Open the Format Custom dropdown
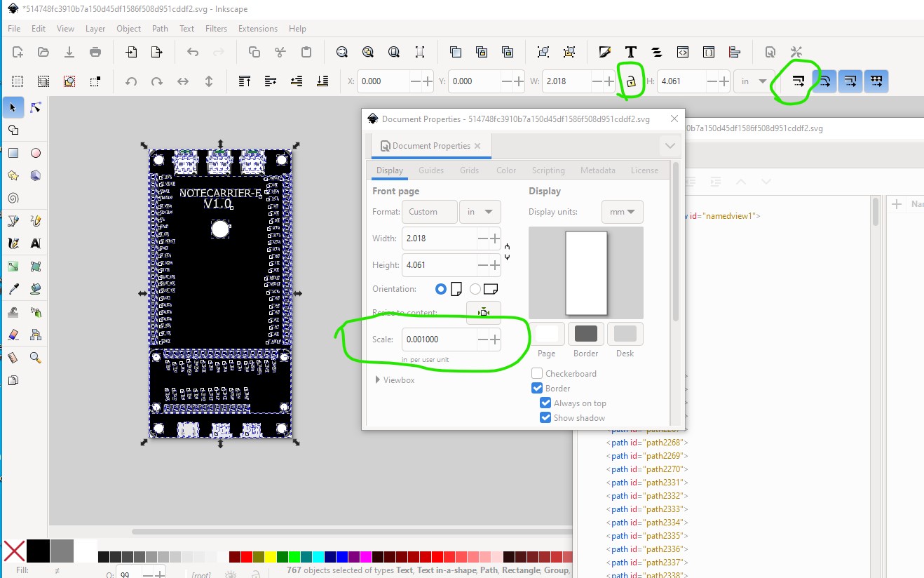The image size is (924, 578). (430, 212)
